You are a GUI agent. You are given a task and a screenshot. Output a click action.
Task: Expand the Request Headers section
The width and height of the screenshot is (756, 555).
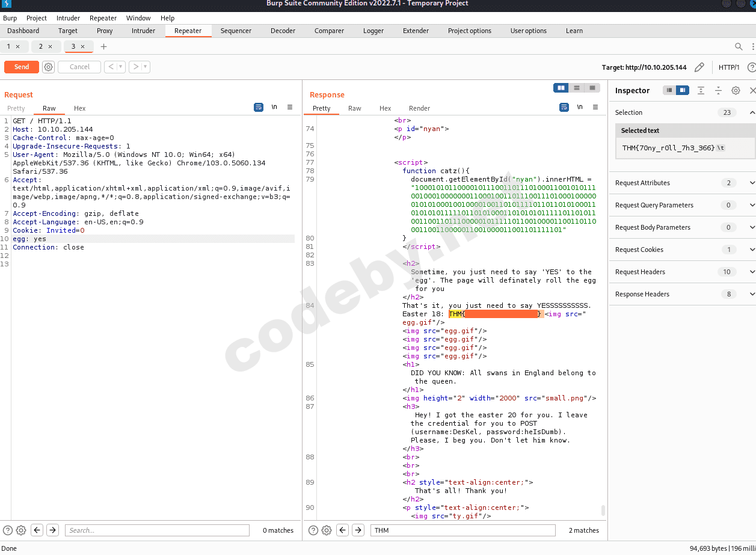pyautogui.click(x=752, y=272)
